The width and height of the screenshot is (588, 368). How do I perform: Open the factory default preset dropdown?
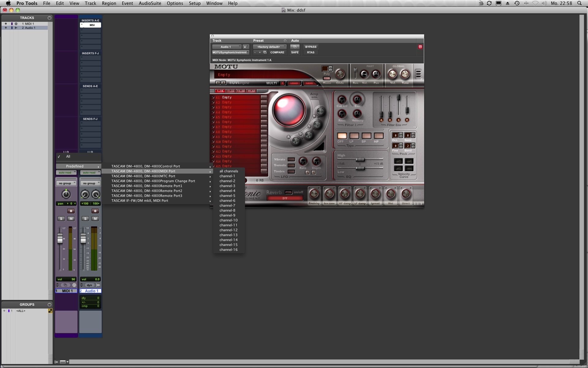click(x=270, y=47)
